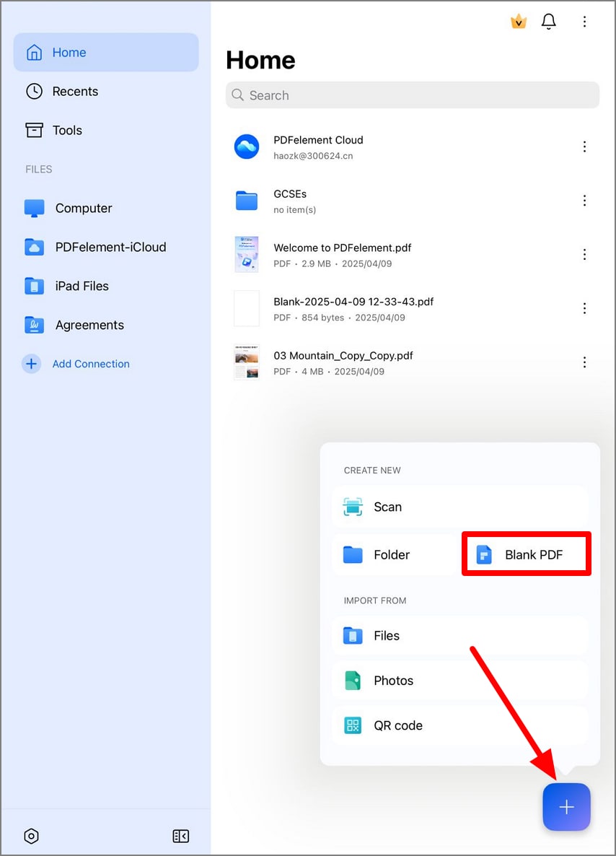The image size is (616, 856).
Task: Click the QR code icon
Action: tap(353, 725)
